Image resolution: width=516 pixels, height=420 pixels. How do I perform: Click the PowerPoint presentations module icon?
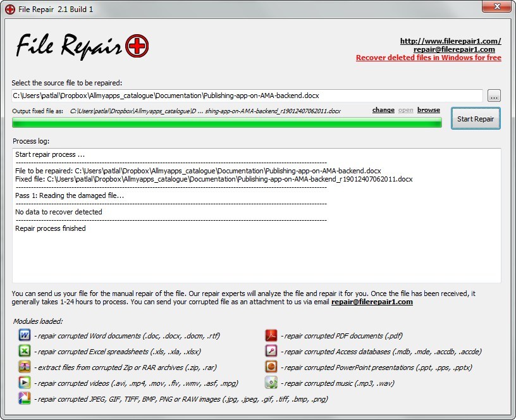271,367
